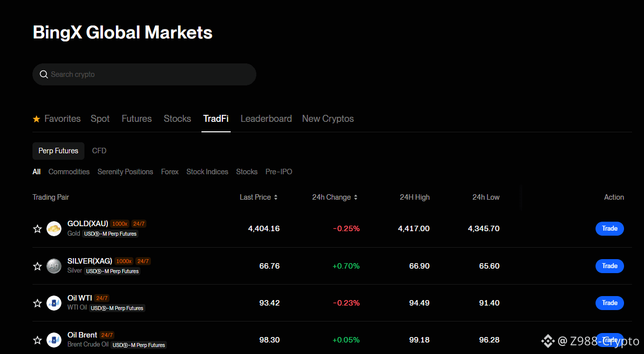Click the Oil Brent asset icon
This screenshot has height=354, width=644.
pos(54,340)
